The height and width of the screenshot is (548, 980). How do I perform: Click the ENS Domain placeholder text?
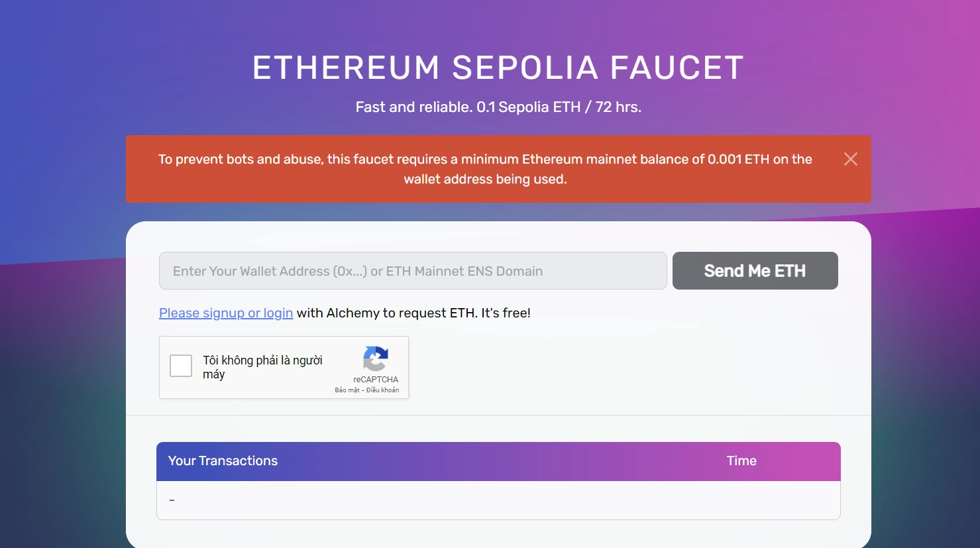click(357, 270)
